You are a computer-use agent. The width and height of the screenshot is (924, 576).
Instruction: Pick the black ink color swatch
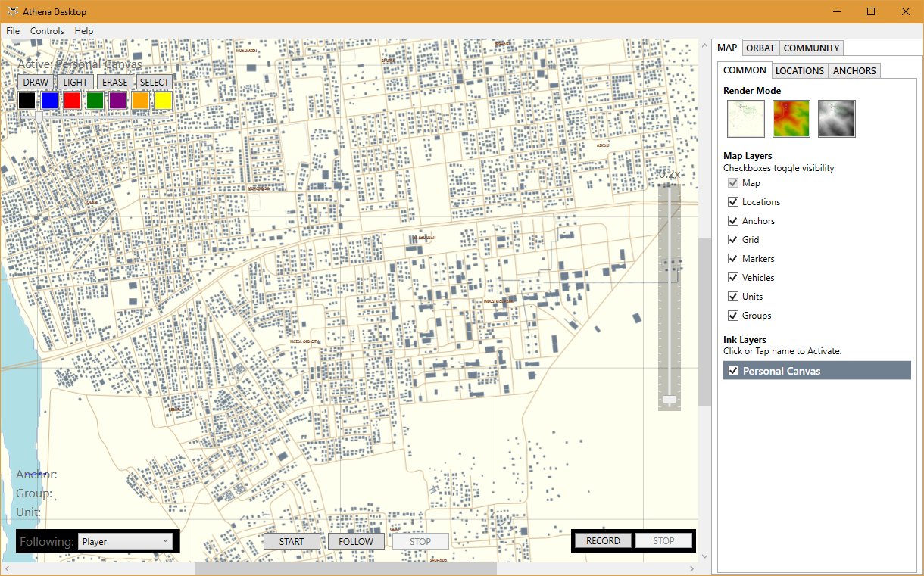[x=27, y=100]
